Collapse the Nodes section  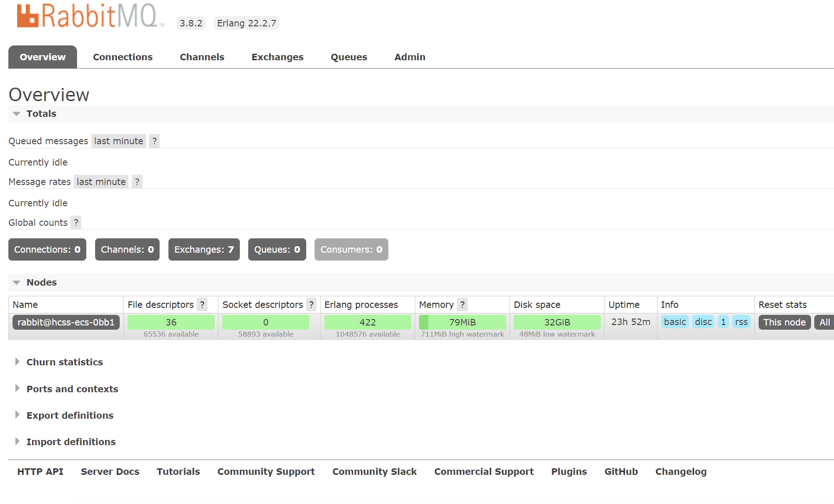coord(41,282)
